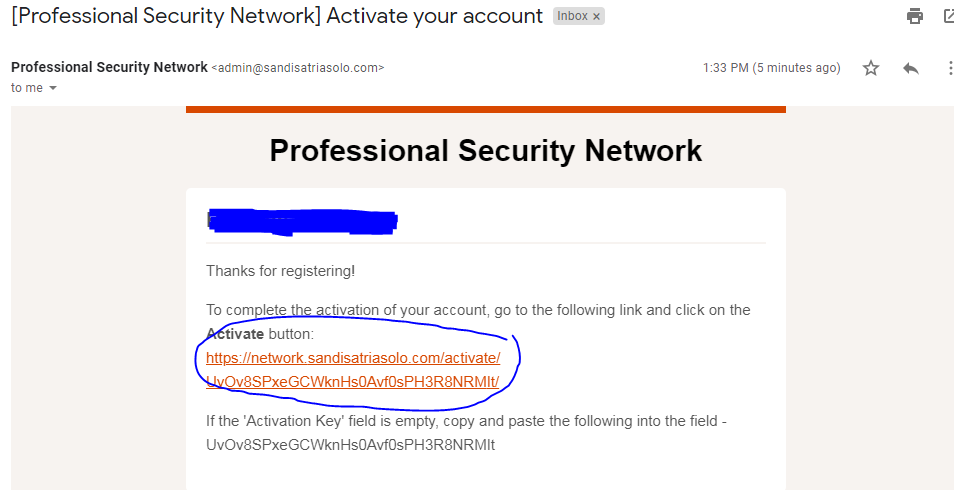Click the plain-text activation key at bottom
Image resolution: width=954 pixels, height=490 pixels.
tap(350, 444)
